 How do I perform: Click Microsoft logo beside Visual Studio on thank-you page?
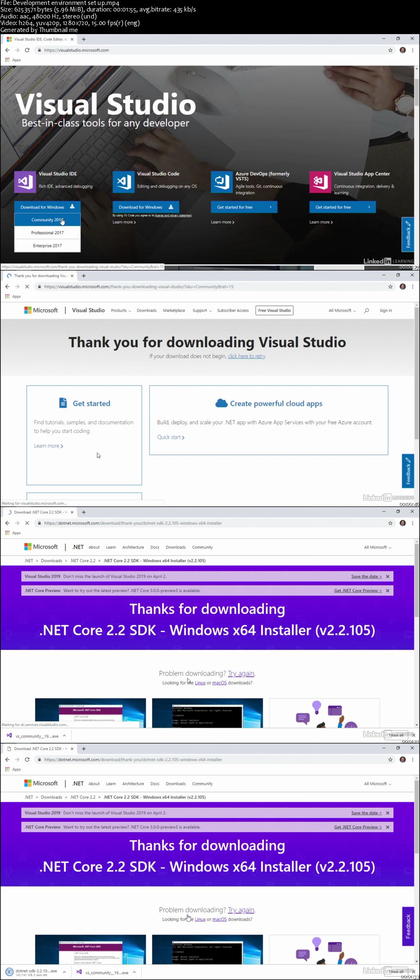click(41, 310)
